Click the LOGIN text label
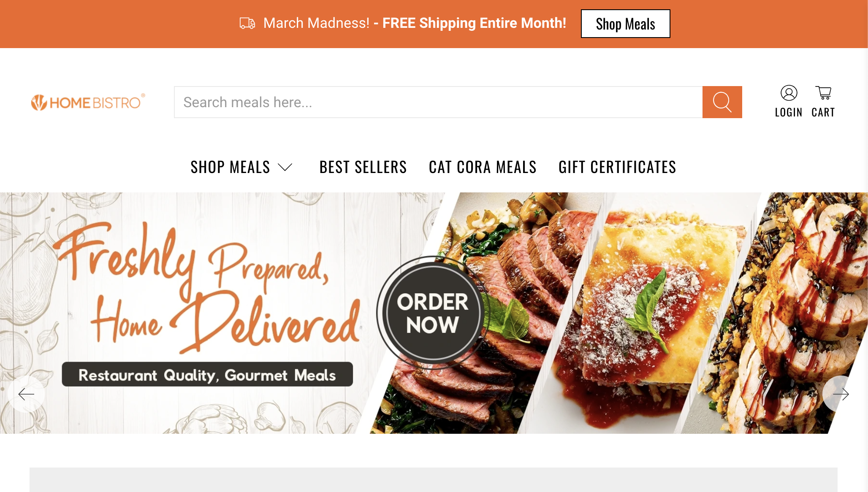 point(789,113)
